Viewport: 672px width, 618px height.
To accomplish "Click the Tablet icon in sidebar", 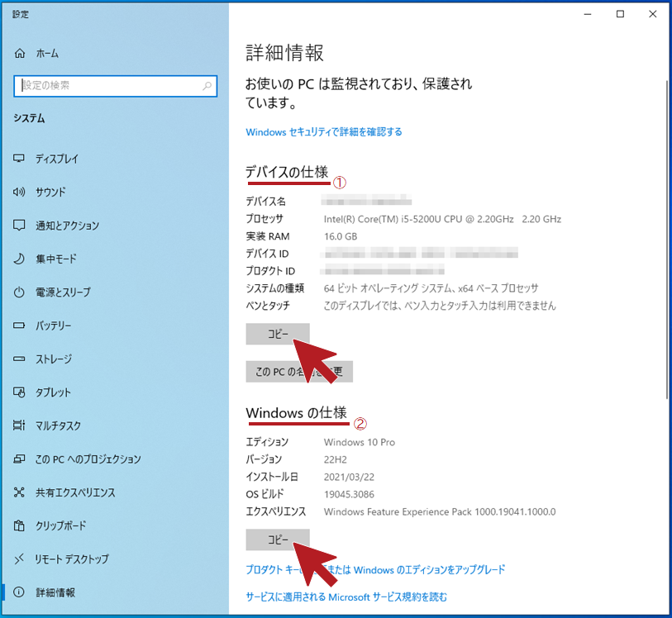I will (19, 392).
